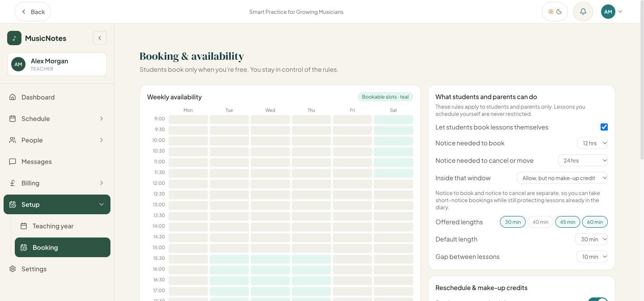Viewport: 644px width, 301px height.
Task: Click the Billing pound icon
Action: tap(13, 183)
